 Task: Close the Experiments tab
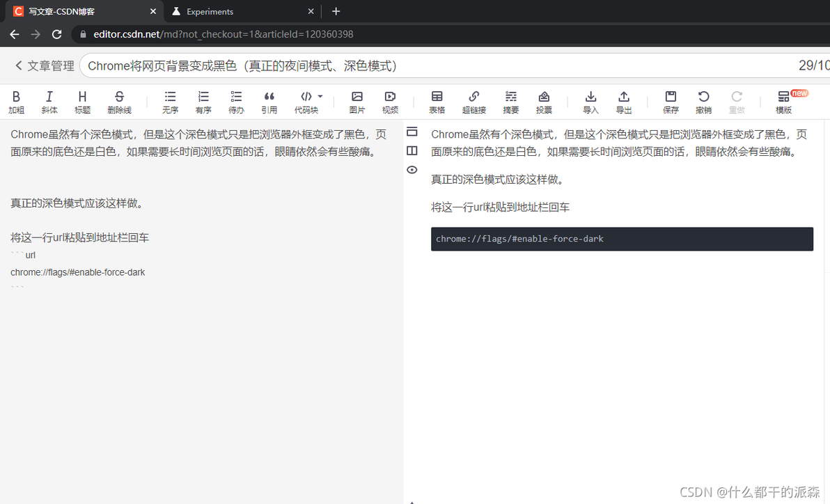[311, 11]
